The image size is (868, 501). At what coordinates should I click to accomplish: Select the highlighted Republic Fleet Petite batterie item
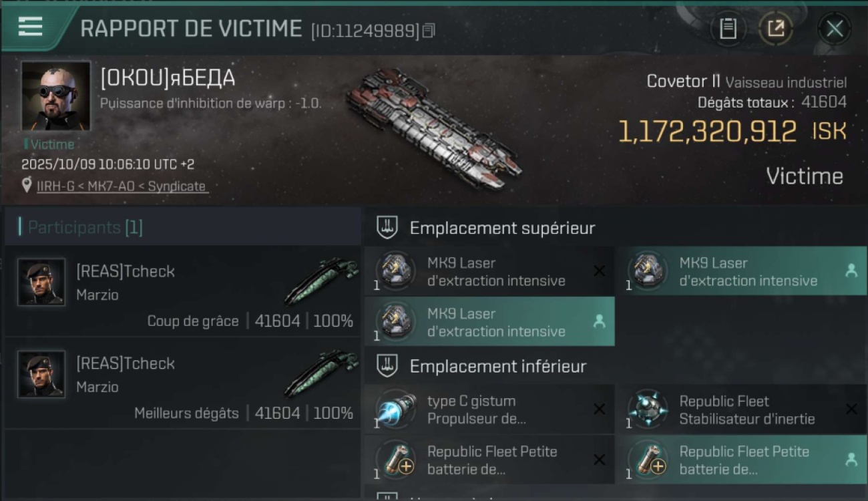point(740,460)
